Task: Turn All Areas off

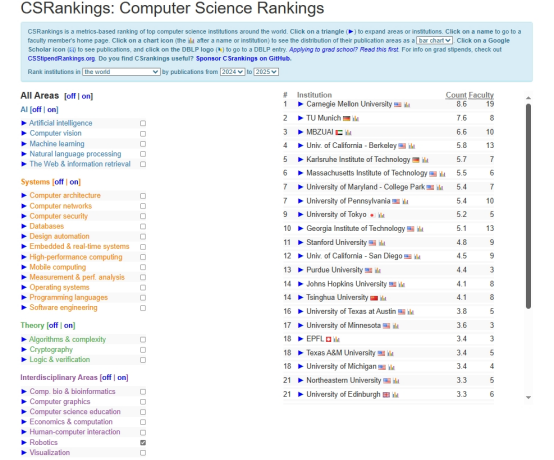Action: click(x=71, y=96)
